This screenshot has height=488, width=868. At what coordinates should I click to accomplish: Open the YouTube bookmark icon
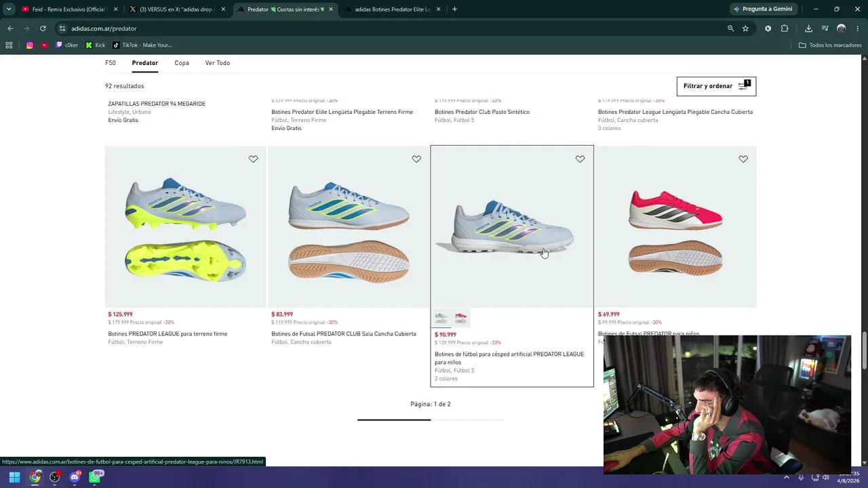(44, 45)
